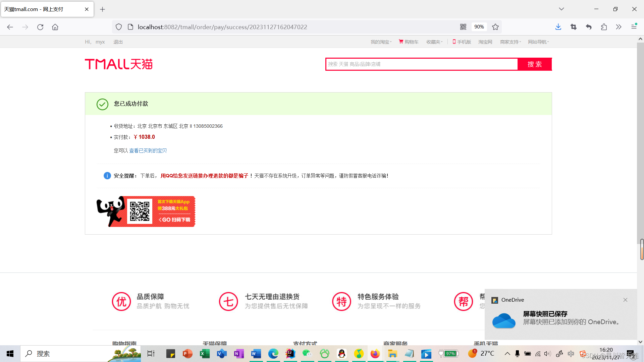Close the OneDrive notification
The image size is (644, 362).
[625, 300]
